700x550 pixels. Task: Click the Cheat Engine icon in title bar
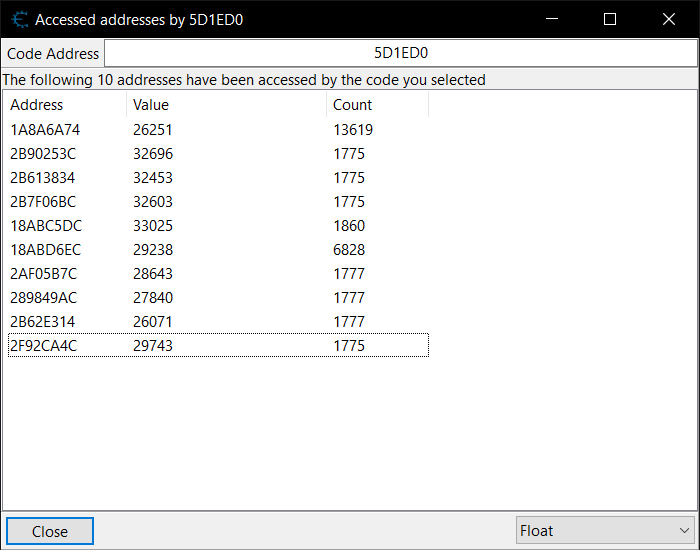tap(19, 19)
